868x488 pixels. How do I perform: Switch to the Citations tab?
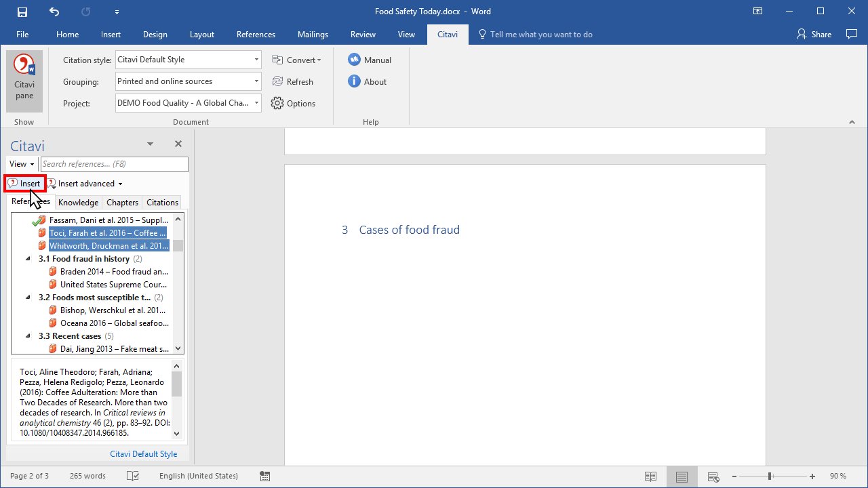point(163,202)
